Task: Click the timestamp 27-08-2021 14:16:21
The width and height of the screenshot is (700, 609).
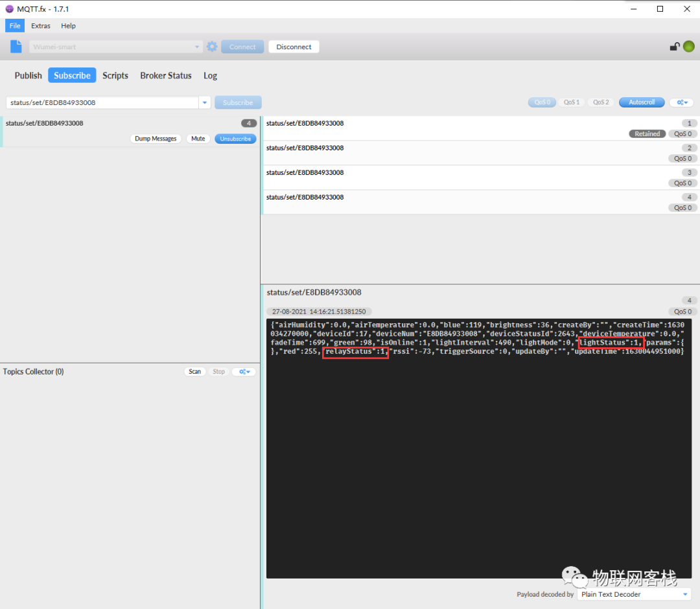Action: (x=319, y=312)
